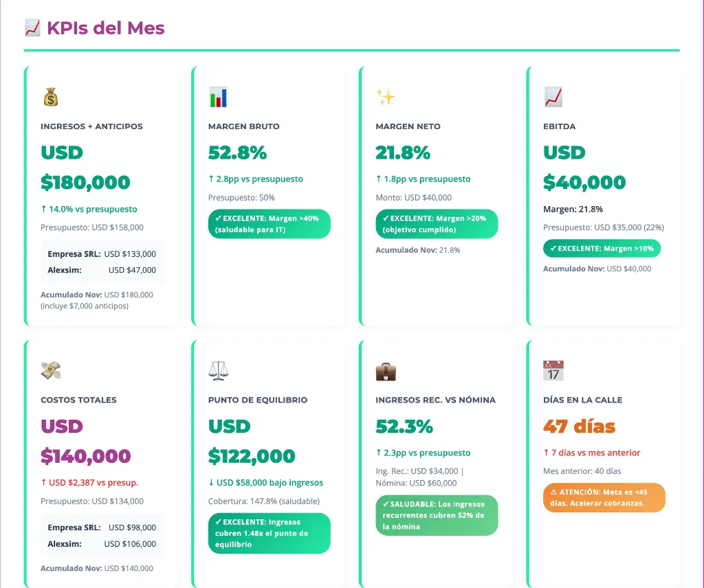
Task: Click the 'Margen >20% (objetivo cumplido)' badge
Action: [x=437, y=224]
